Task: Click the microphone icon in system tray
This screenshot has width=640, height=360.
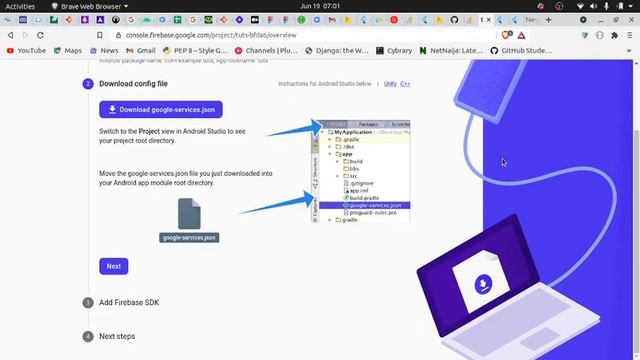Action: point(607,6)
